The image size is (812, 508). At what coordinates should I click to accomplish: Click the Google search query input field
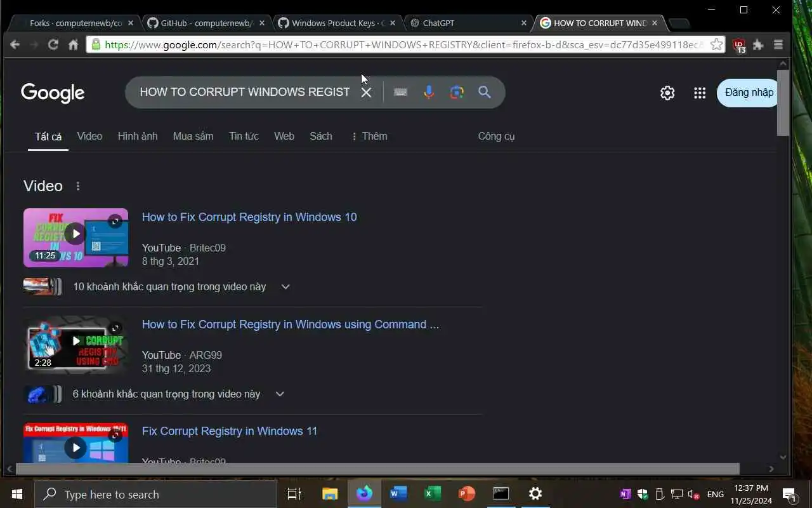pos(245,92)
